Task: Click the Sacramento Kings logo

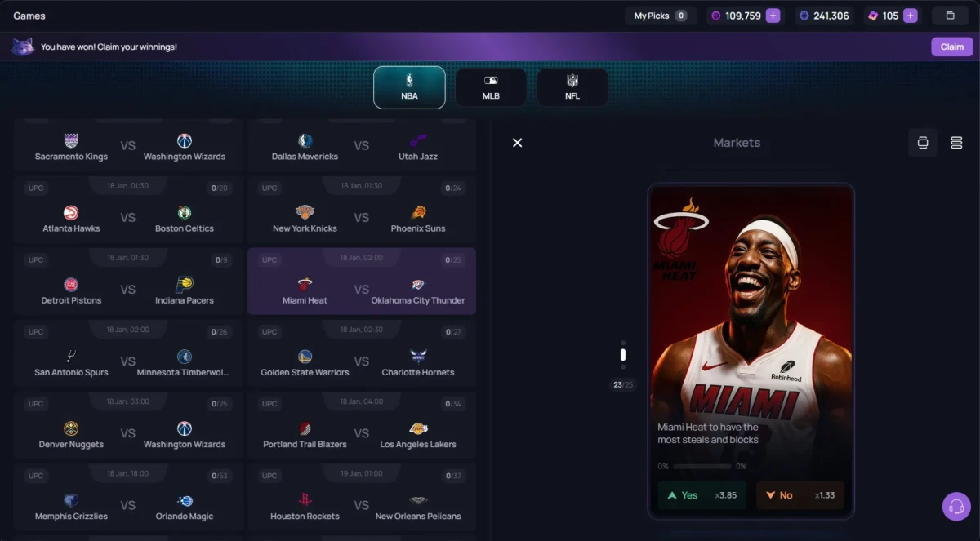Action: [x=71, y=141]
